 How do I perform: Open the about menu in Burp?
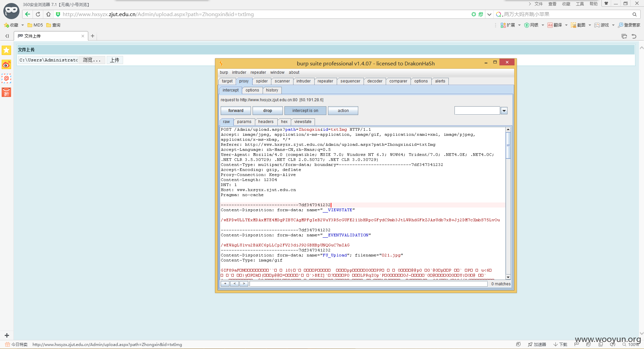(294, 72)
